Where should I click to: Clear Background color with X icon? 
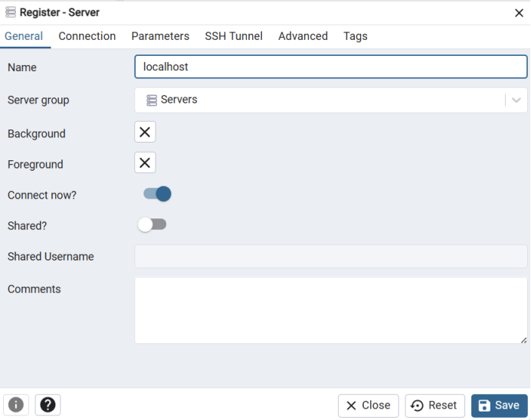tap(145, 132)
